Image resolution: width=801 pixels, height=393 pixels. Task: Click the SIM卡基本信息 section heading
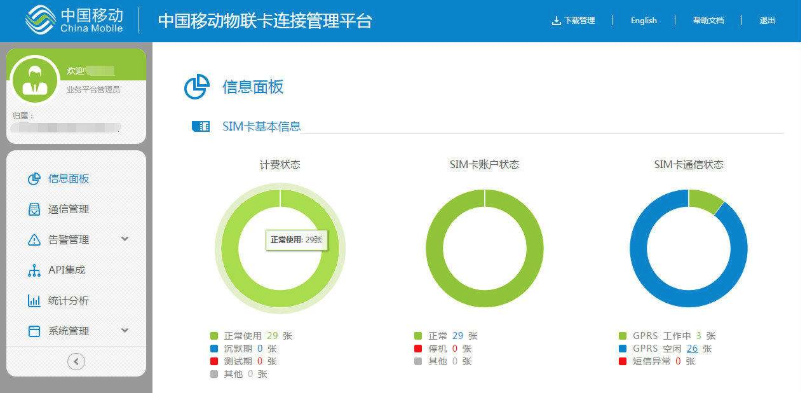[x=262, y=126]
